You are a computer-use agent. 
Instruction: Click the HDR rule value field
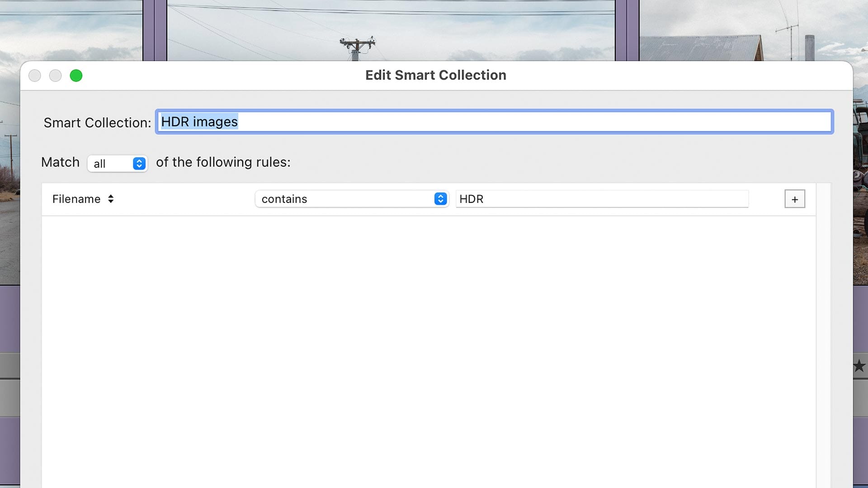click(601, 199)
